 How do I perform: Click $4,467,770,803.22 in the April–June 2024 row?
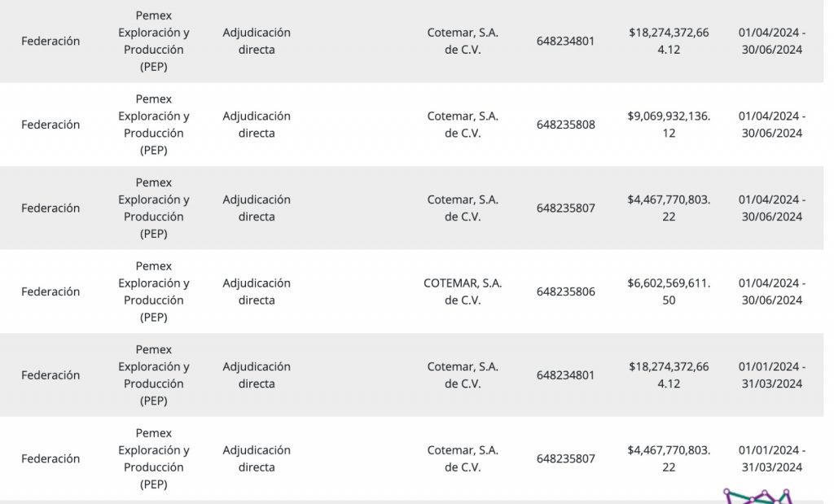tap(669, 208)
